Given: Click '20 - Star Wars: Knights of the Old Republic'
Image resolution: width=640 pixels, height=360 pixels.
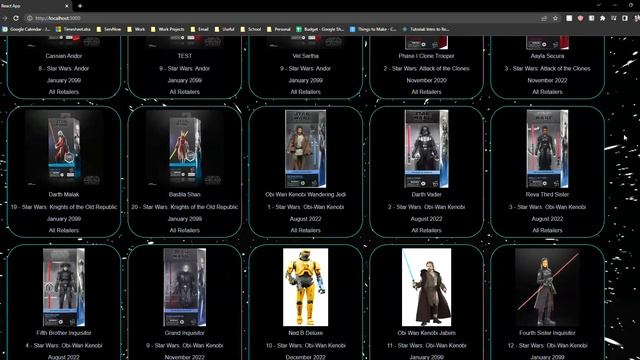Looking at the screenshot, I should (x=184, y=207).
